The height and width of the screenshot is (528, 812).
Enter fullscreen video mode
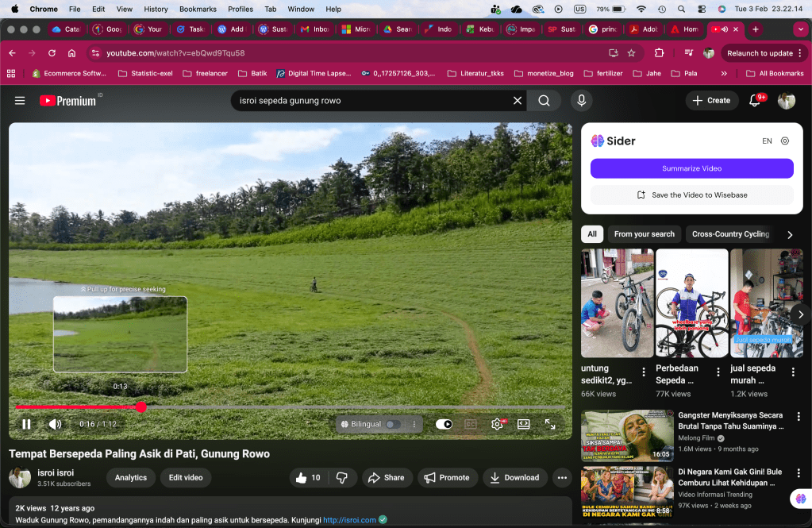pos(550,424)
